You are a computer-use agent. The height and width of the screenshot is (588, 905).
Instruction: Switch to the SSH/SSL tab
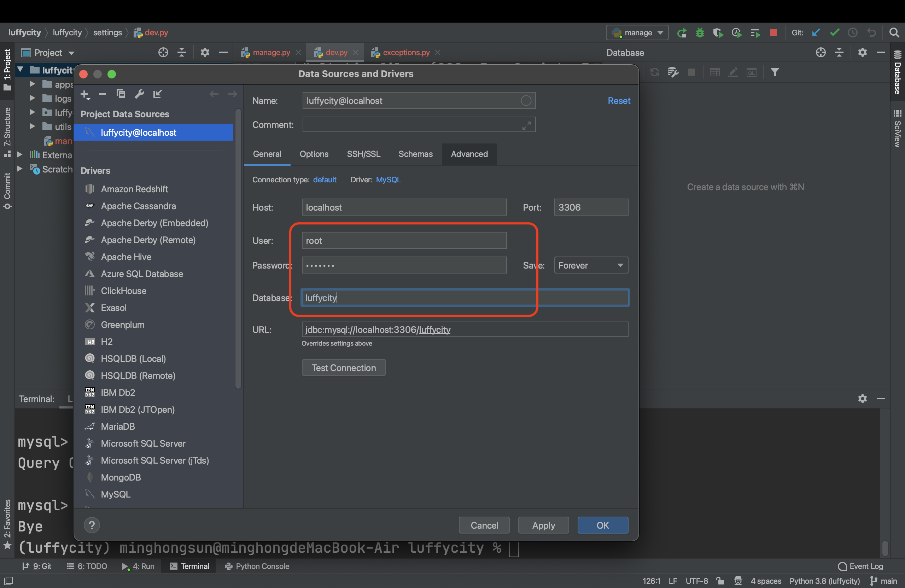(x=363, y=154)
